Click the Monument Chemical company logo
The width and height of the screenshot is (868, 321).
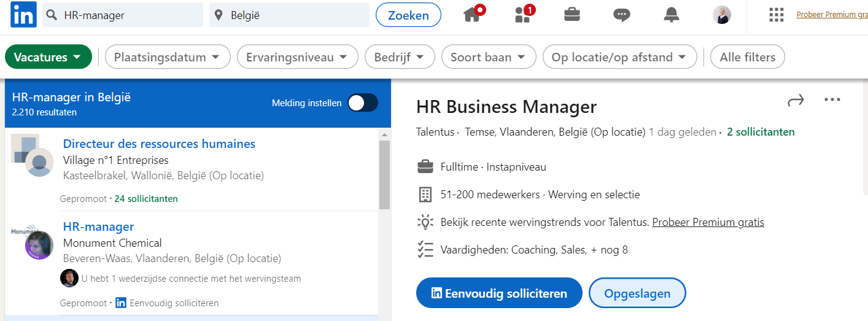(x=33, y=241)
